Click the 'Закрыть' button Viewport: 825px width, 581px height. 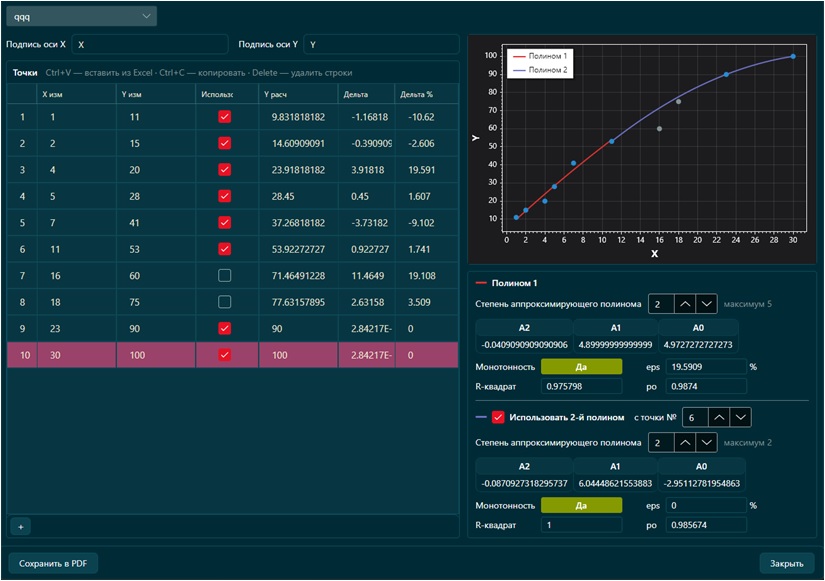787,563
